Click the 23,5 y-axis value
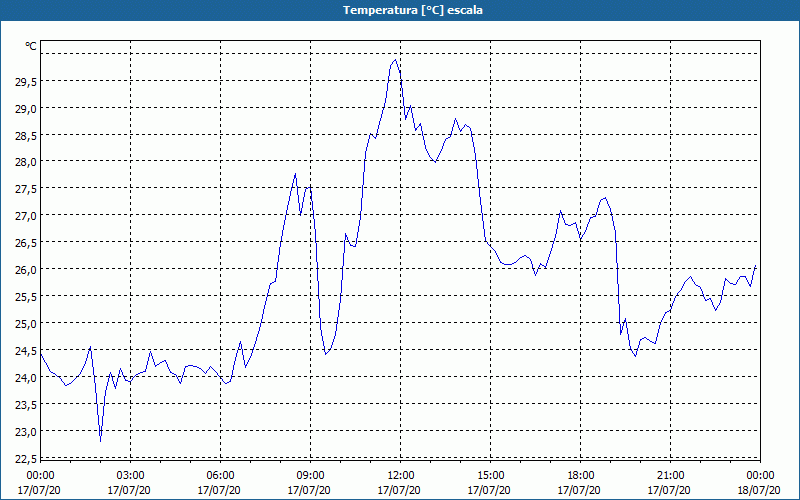Image resolution: width=800 pixels, height=500 pixels. point(25,405)
